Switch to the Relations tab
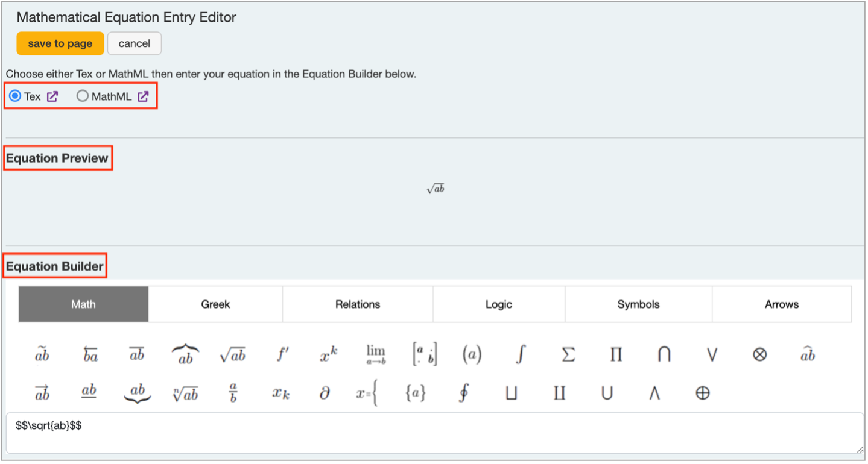 tap(357, 304)
